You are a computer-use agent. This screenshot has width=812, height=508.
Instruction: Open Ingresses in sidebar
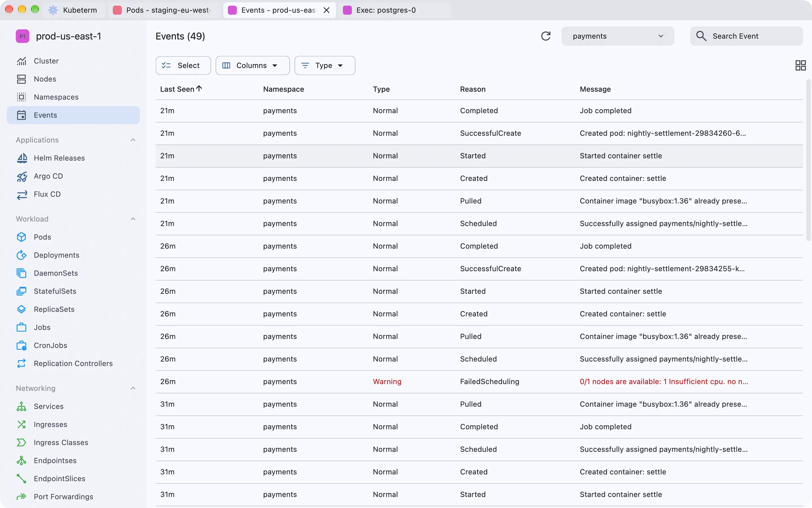click(73, 424)
